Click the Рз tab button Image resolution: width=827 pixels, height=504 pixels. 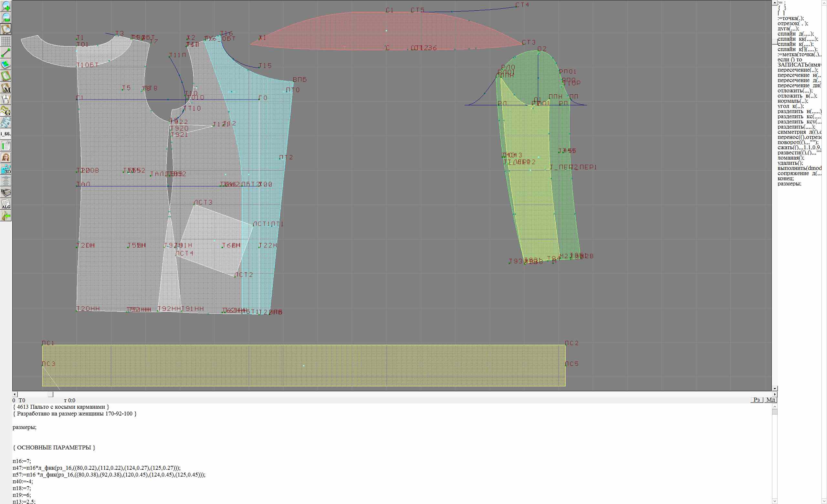coord(757,400)
